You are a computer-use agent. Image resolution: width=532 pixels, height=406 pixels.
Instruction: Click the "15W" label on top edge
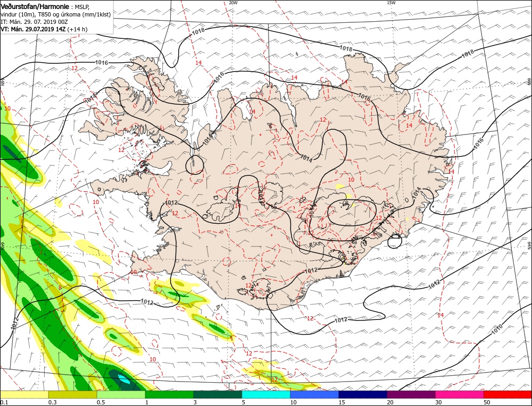pos(391,2)
